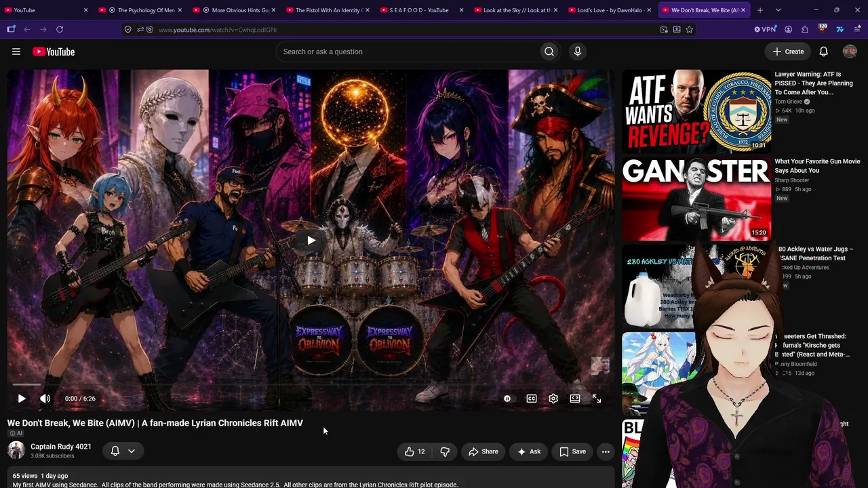
Task: Toggle the browser VPN
Action: tap(765, 30)
